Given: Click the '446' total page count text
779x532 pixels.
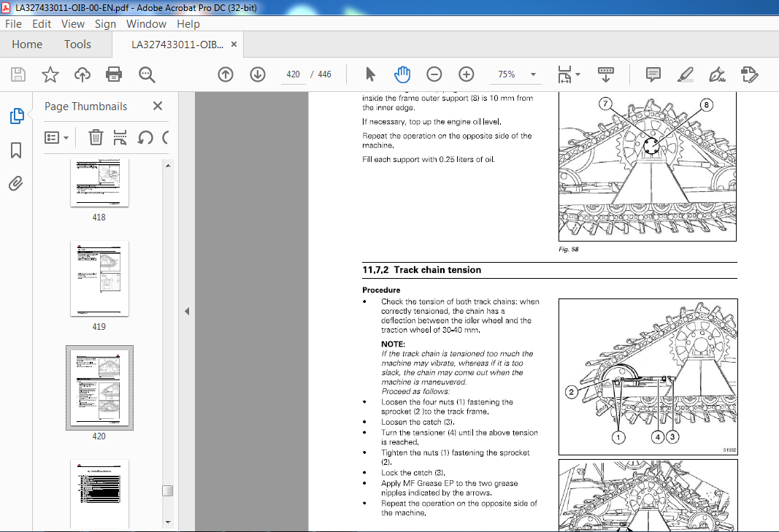Looking at the screenshot, I should 324,74.
